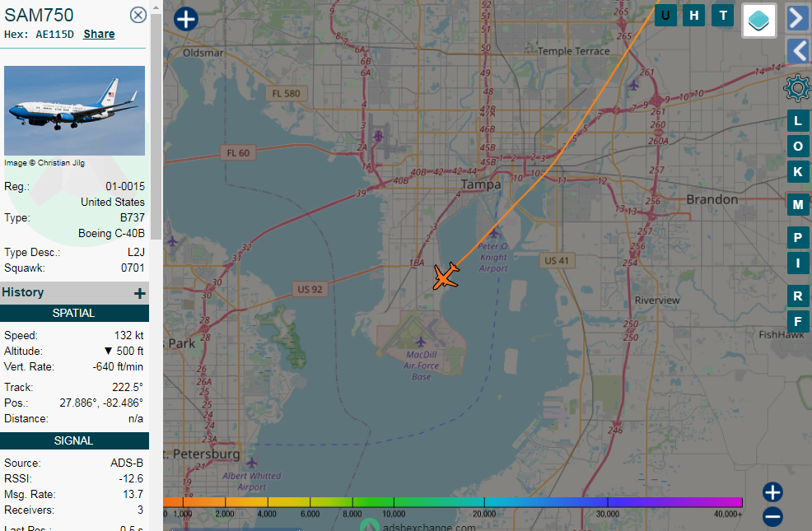The height and width of the screenshot is (531, 812).
Task: Click the SAM750 callsign title
Action: pos(39,16)
